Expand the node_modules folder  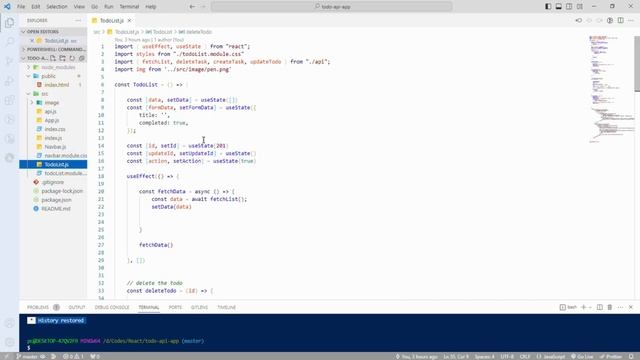(53, 67)
